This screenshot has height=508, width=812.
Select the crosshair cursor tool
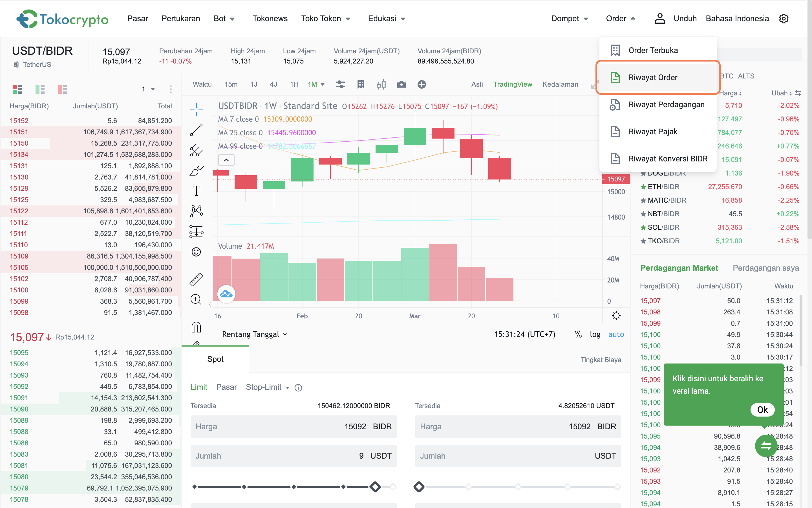click(196, 109)
